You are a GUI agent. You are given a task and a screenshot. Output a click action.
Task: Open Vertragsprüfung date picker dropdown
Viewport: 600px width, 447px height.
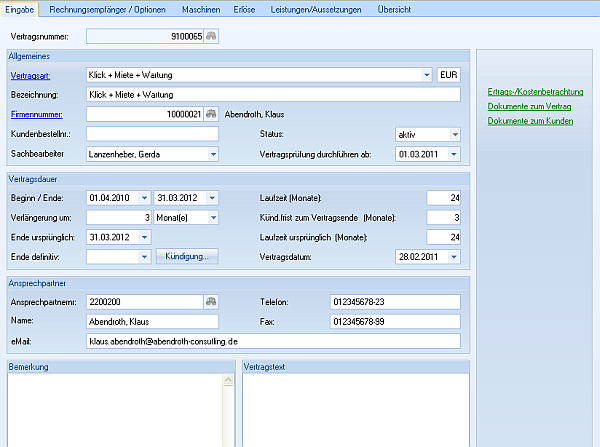coord(454,154)
